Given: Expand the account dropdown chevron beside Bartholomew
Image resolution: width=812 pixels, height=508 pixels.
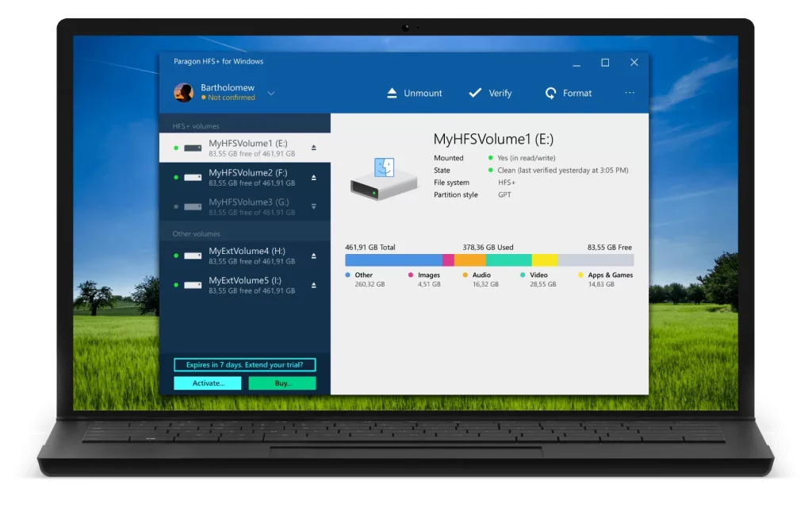Looking at the screenshot, I should (271, 93).
